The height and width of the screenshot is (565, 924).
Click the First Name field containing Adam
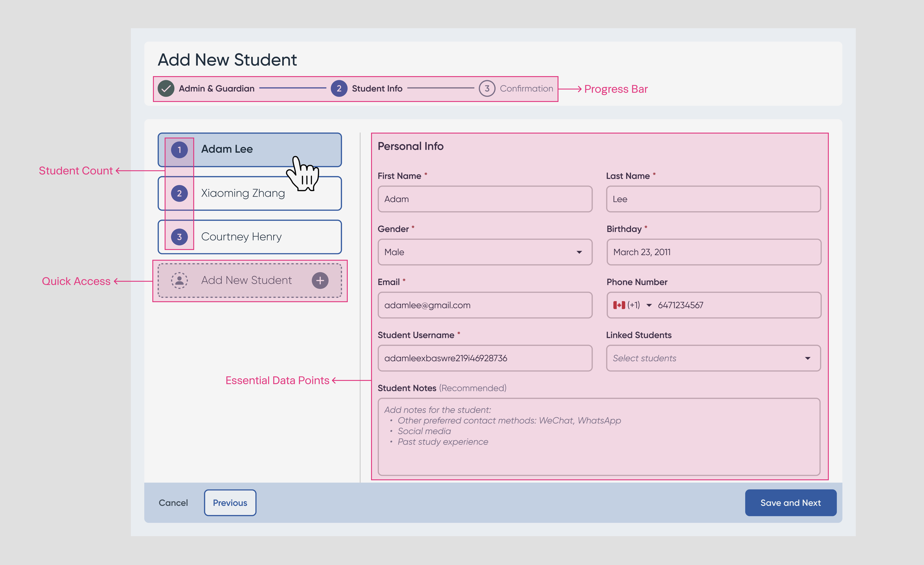pos(485,199)
